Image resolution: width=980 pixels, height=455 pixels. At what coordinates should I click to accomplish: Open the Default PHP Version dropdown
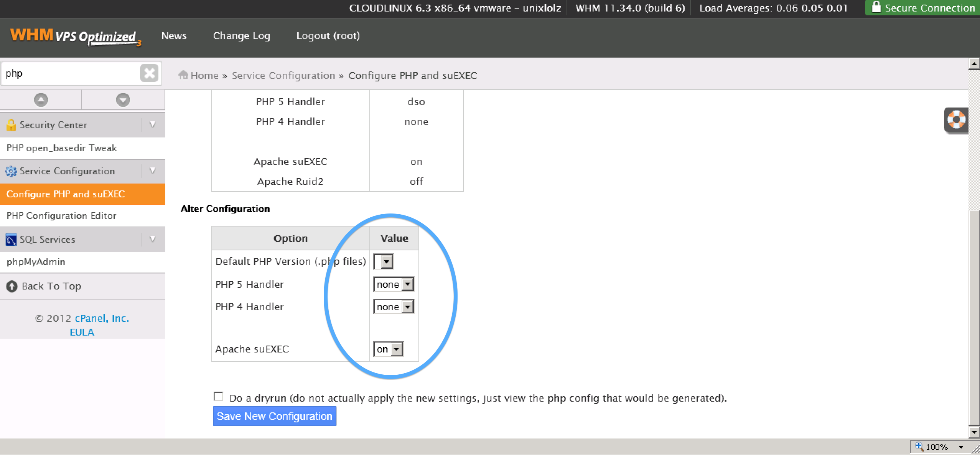[384, 262]
